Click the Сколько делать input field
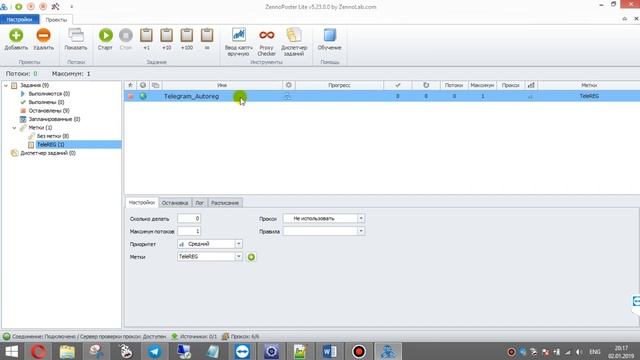 189,218
